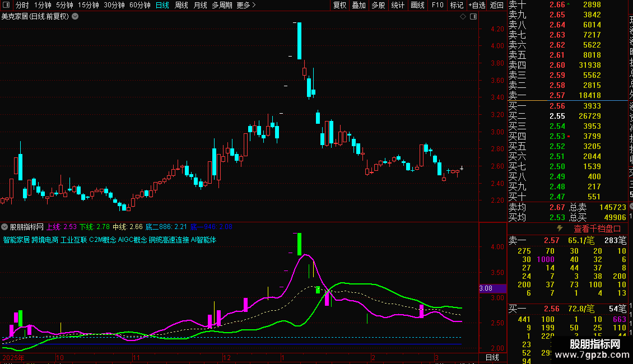The width and height of the screenshot is (633, 364).
Task: Open F10 company information
Action: point(437,5)
